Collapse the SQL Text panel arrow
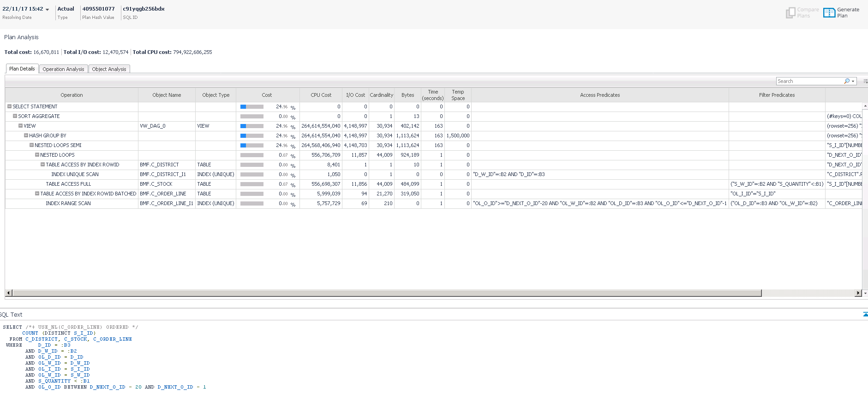868x395 pixels. tap(865, 314)
